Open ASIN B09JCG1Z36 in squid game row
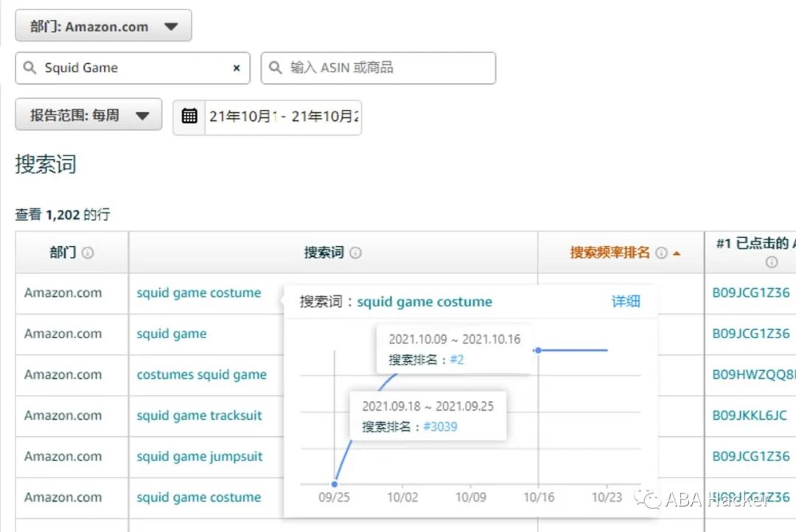Viewport: 796px width, 532px height. point(751,334)
